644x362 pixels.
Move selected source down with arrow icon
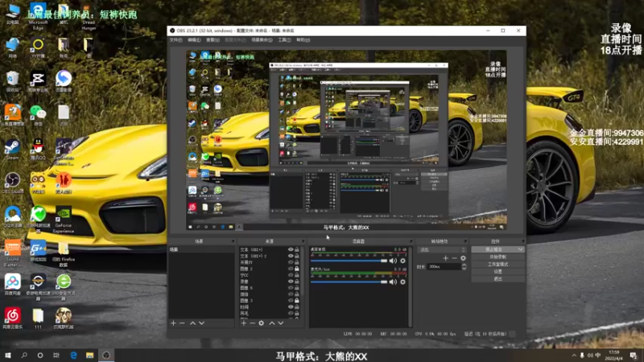pyautogui.click(x=281, y=323)
